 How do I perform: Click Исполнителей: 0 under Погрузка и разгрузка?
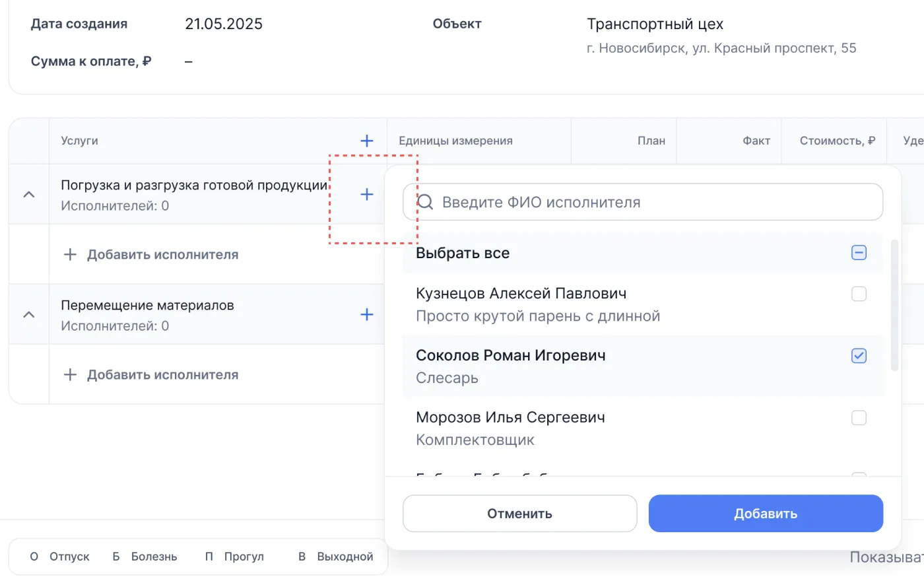click(x=115, y=206)
